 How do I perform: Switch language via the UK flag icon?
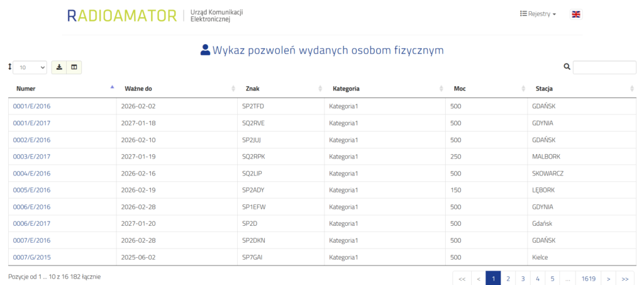click(x=576, y=14)
